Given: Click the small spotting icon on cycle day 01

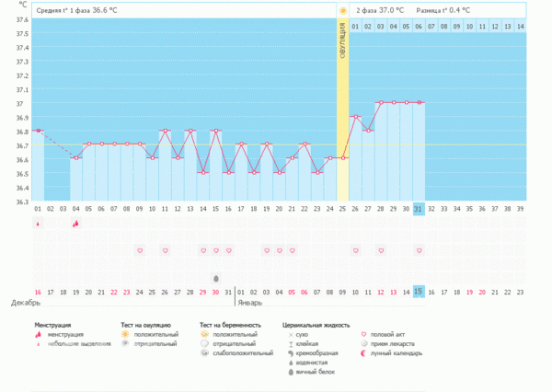Looking at the screenshot, I should pos(38,224).
